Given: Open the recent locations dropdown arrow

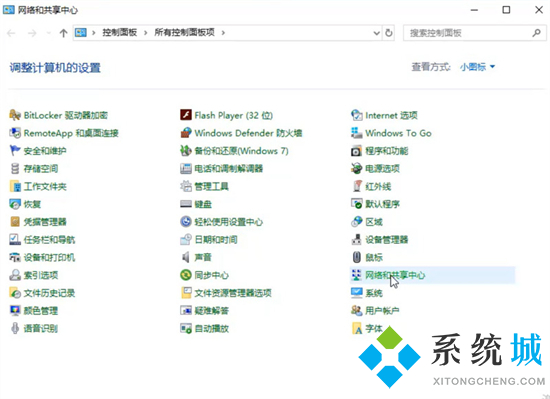Looking at the screenshot, I should pos(49,33).
